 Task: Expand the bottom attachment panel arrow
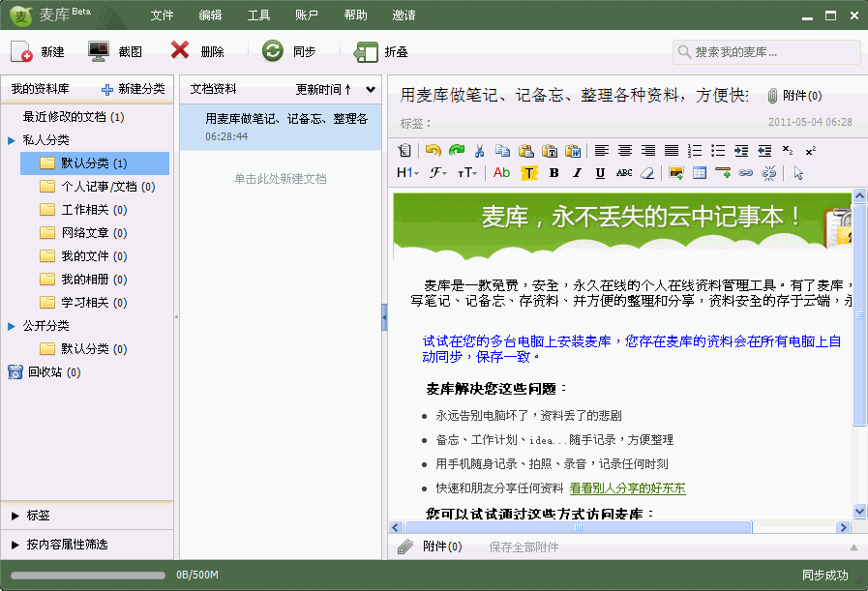point(854,547)
